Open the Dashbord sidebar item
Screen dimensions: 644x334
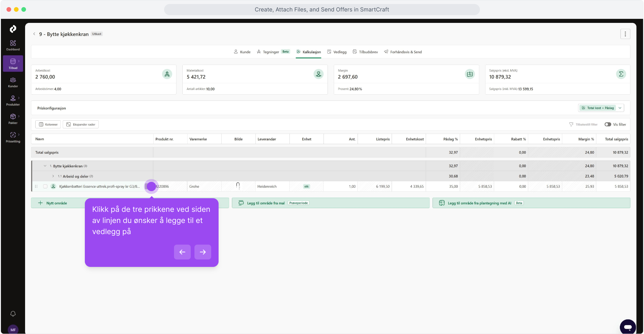click(x=13, y=45)
